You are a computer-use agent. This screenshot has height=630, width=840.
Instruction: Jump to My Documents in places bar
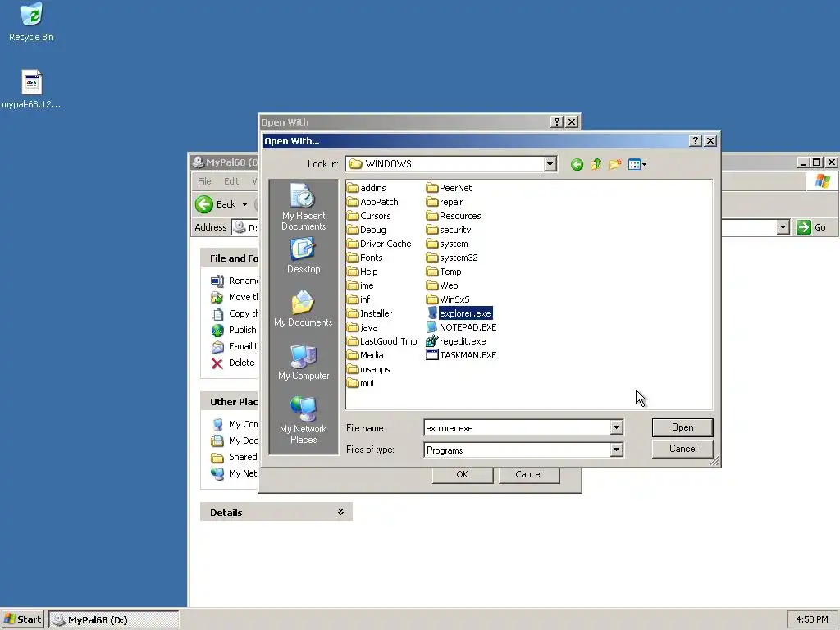tap(304, 308)
